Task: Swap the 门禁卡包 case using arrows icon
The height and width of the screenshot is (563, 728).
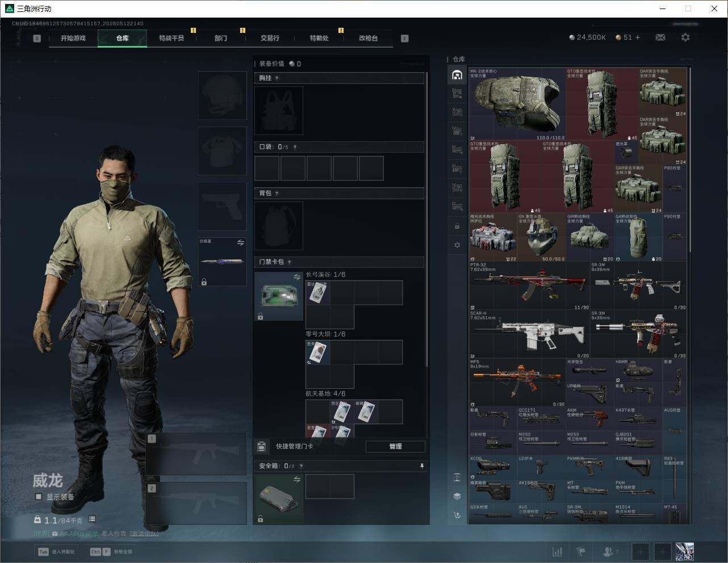Action: pyautogui.click(x=296, y=277)
